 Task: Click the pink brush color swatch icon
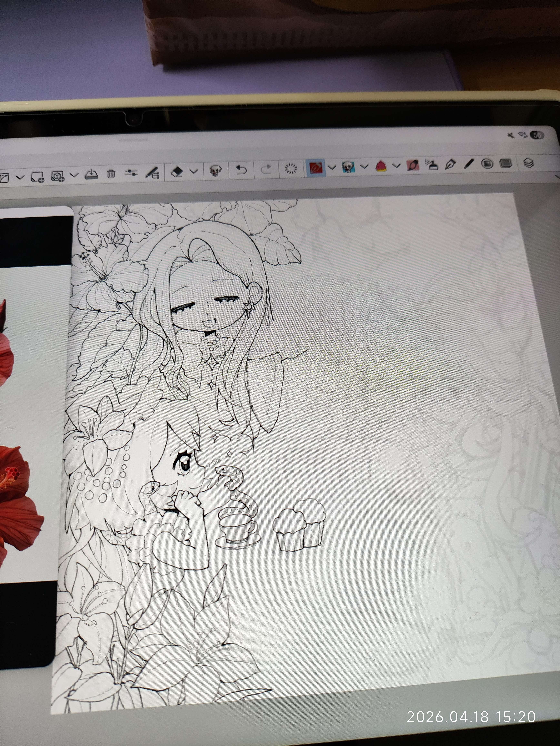[413, 165]
